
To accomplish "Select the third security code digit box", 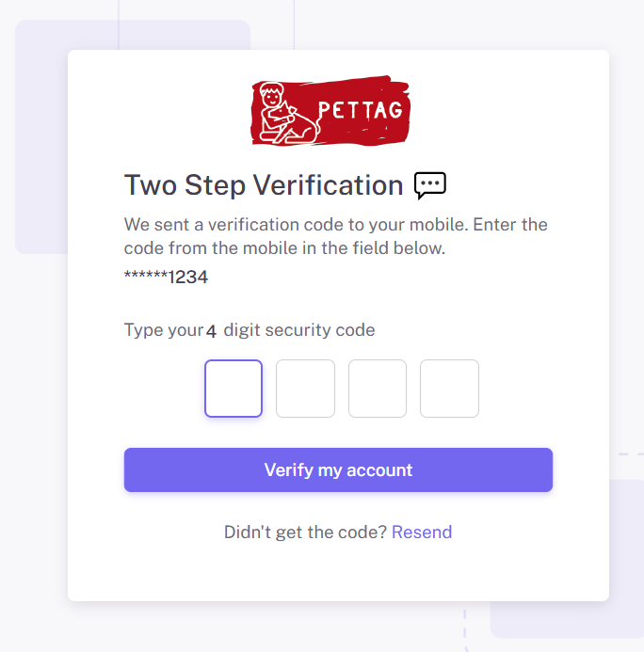I will [x=378, y=389].
